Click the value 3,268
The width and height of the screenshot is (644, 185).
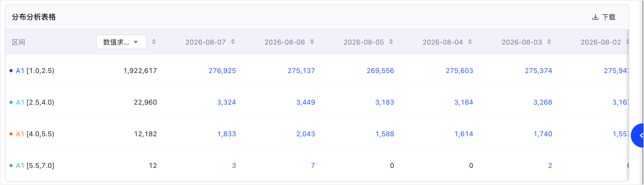[x=543, y=102]
